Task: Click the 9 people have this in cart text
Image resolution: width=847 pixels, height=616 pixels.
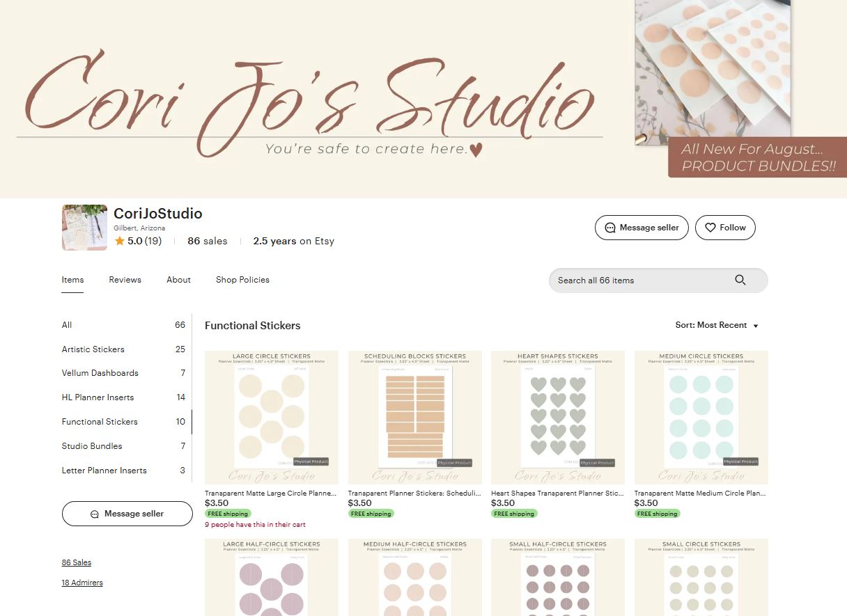Action: [x=255, y=524]
